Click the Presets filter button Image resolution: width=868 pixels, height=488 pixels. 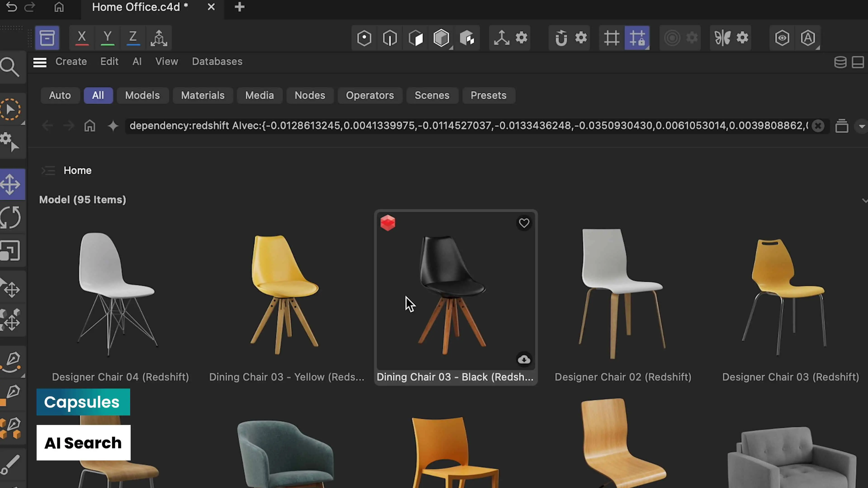(x=488, y=95)
